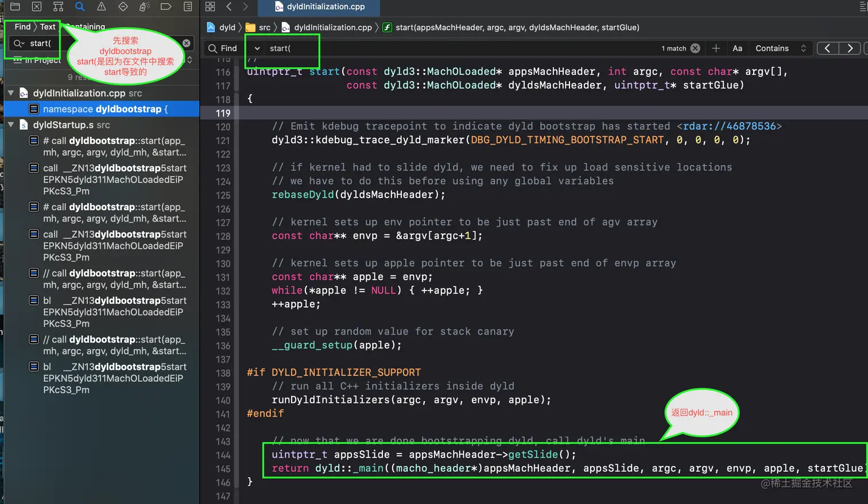
Task: Go forward in editor history
Action: 246,7
